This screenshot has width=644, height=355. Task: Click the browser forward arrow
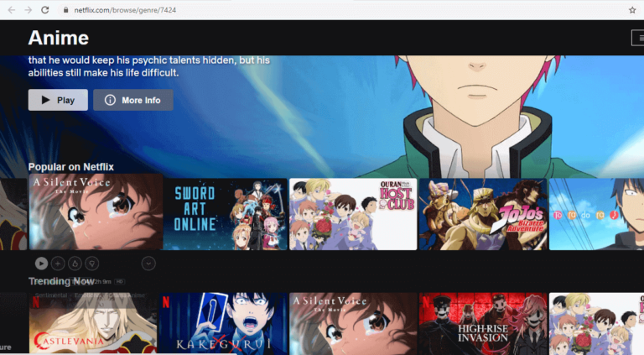click(28, 10)
